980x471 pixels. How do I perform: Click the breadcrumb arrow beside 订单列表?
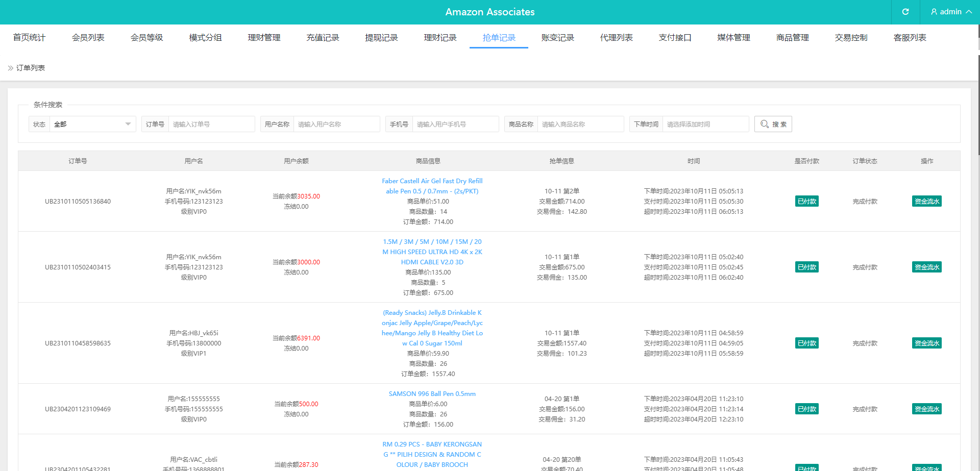(x=10, y=68)
